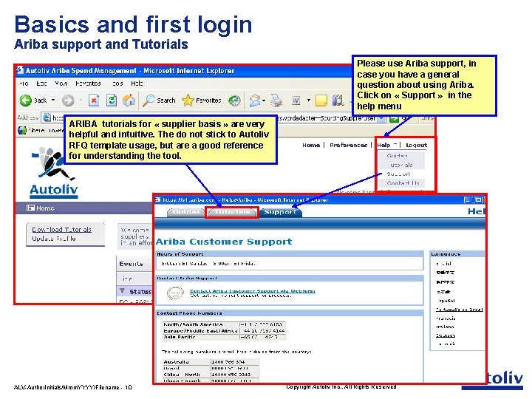Click the red Stop page icon
The width and height of the screenshot is (532, 399).
(x=94, y=100)
